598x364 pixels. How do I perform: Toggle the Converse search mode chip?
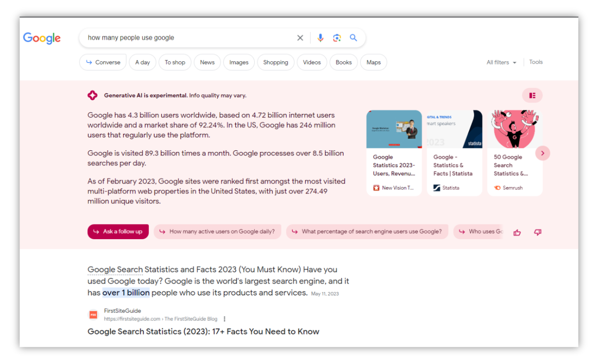[x=103, y=62]
